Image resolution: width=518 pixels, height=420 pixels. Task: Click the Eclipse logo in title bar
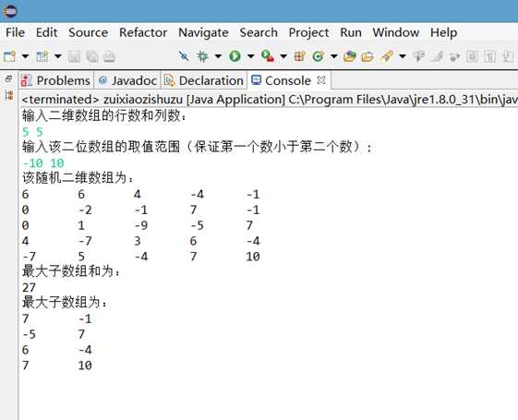[10, 11]
